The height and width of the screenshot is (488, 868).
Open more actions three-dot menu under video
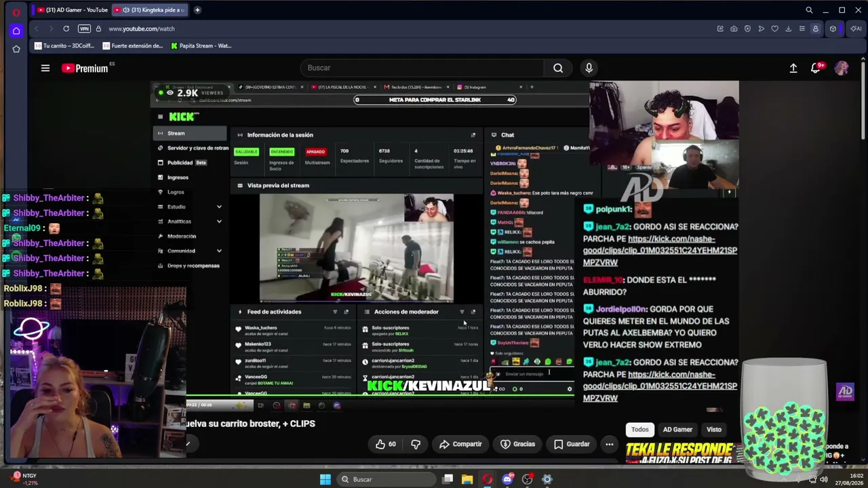click(x=609, y=444)
